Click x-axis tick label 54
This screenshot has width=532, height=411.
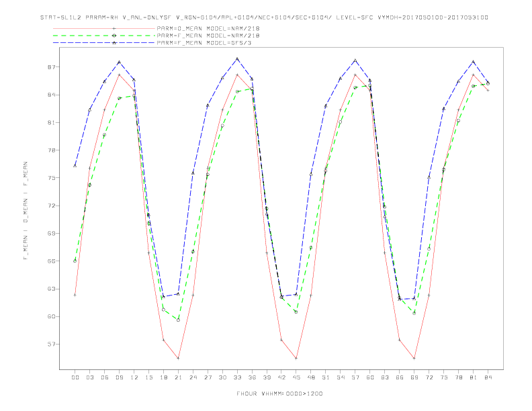click(x=341, y=377)
